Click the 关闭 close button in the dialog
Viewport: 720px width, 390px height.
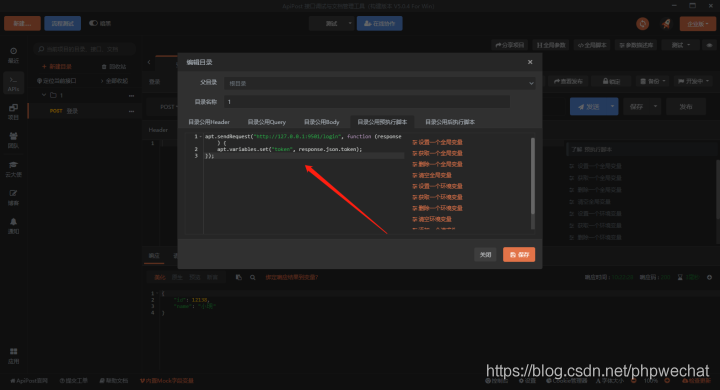tap(485, 254)
